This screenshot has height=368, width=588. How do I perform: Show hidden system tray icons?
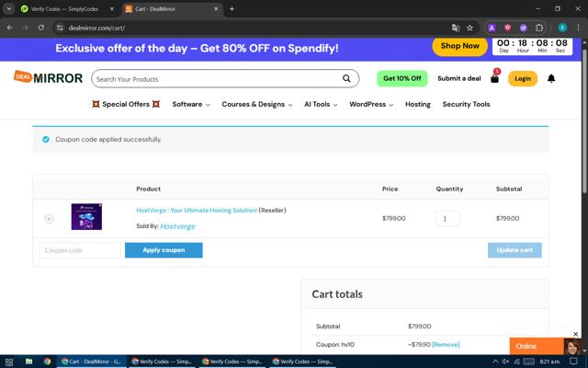495,362
